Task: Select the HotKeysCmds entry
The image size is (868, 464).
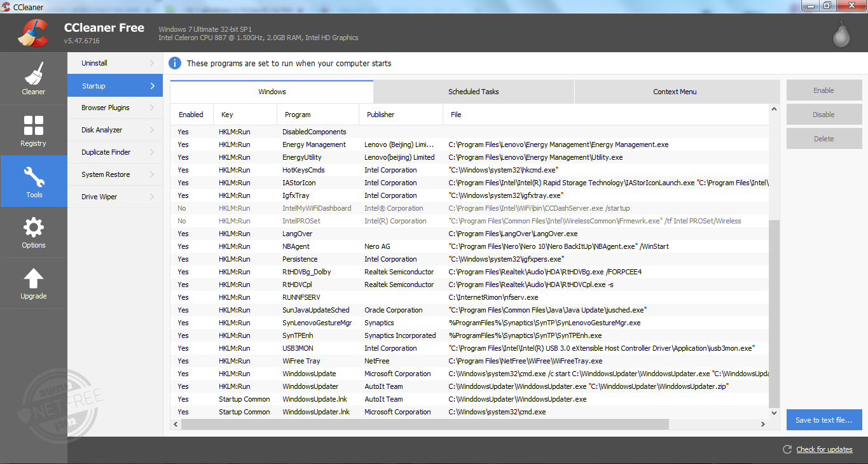Action: pos(470,170)
